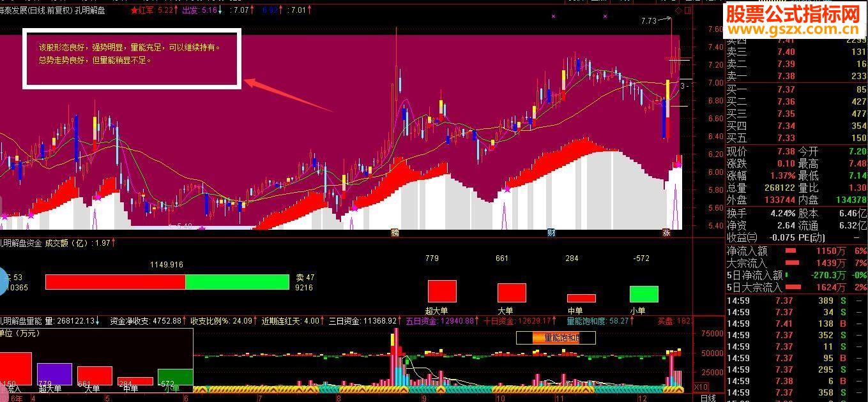Select the 14:59 tick at 7.41 volume 138
The height and width of the screenshot is (402, 868).
click(796, 324)
